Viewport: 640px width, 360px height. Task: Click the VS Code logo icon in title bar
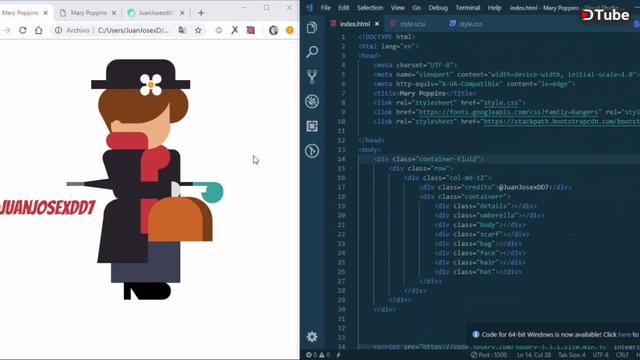tap(309, 7)
